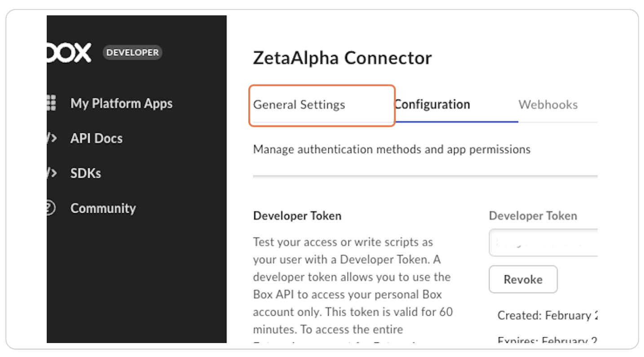The width and height of the screenshot is (644, 357).
Task: Switch to the General Settings tab
Action: pyautogui.click(x=299, y=105)
